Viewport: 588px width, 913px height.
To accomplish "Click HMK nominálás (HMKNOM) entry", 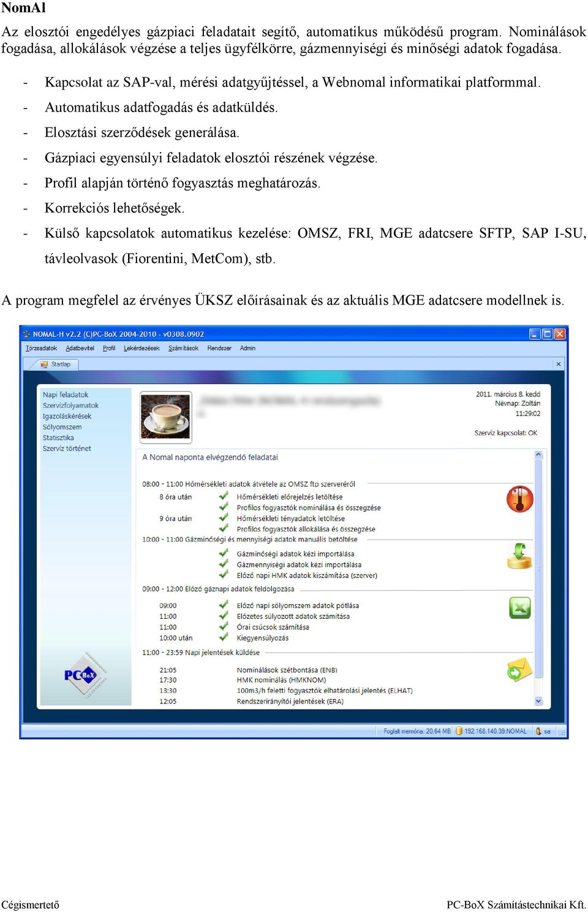I will [281, 680].
